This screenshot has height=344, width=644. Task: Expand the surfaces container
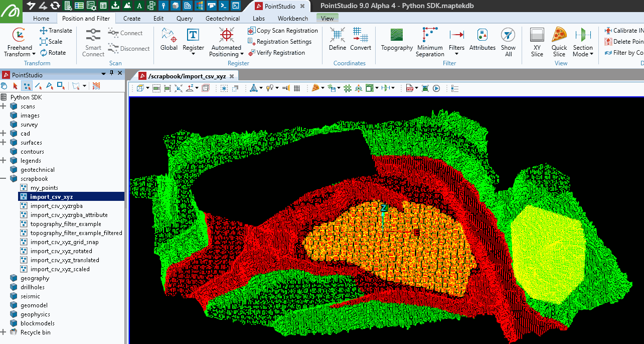tap(4, 143)
